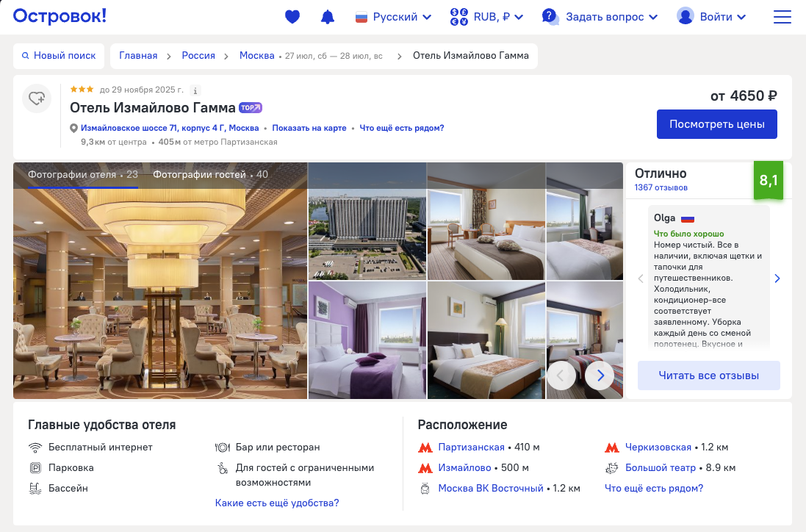
Task: Click the Russian flag icon in the header
Action: point(361,18)
